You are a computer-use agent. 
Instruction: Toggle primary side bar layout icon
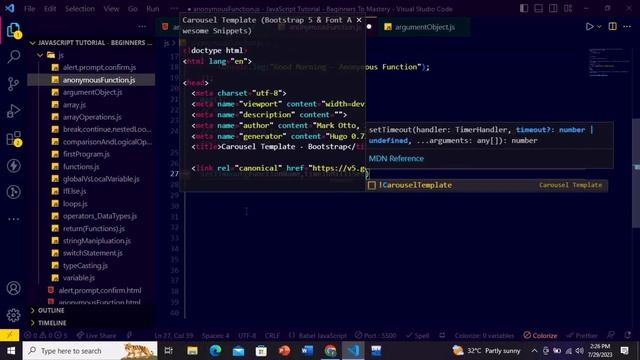click(x=524, y=8)
